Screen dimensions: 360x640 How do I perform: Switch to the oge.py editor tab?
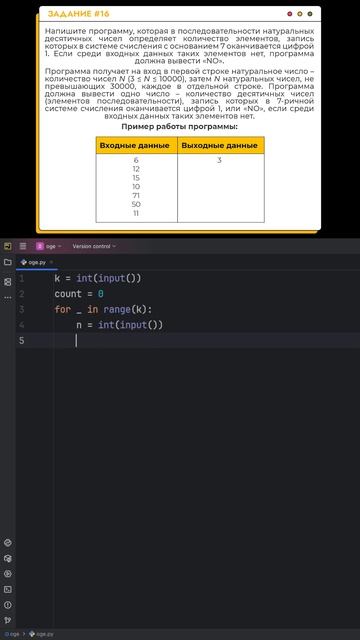[x=36, y=262]
